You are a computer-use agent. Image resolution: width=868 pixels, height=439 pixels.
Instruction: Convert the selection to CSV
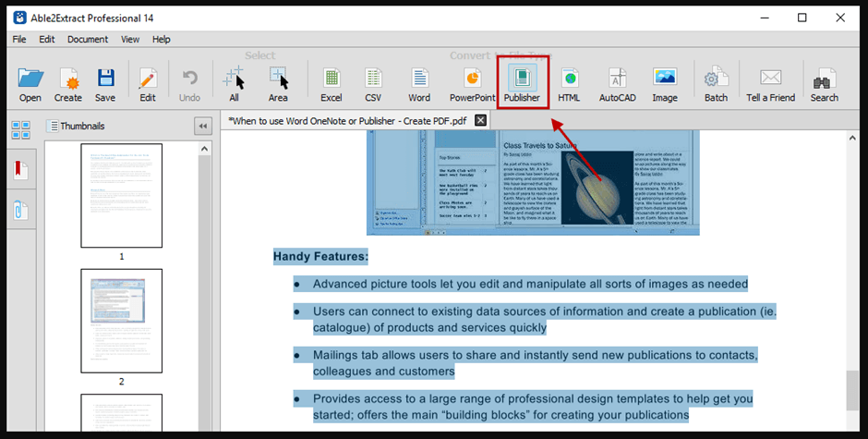coord(373,85)
